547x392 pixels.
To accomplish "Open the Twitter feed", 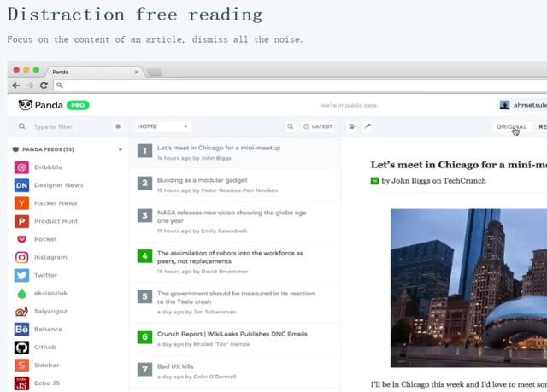I will [45, 275].
